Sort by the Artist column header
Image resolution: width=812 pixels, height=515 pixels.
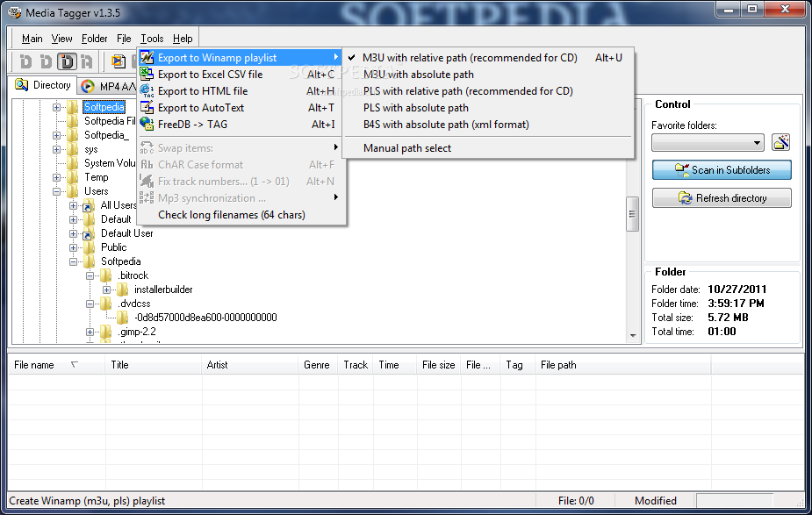249,365
